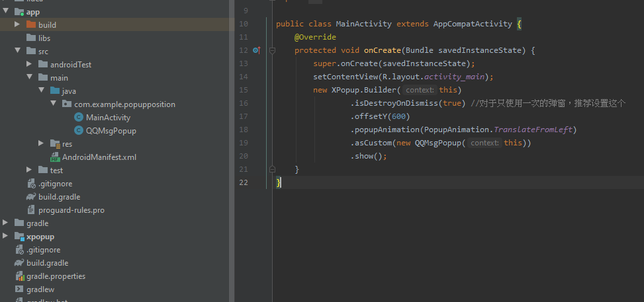Click the app .gitignore file icon
644x302 pixels.
tap(31, 184)
